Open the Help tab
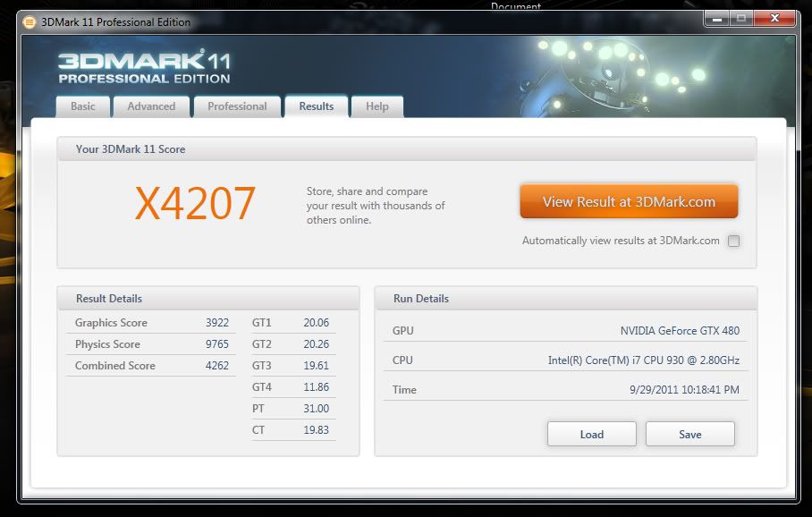 pos(377,106)
